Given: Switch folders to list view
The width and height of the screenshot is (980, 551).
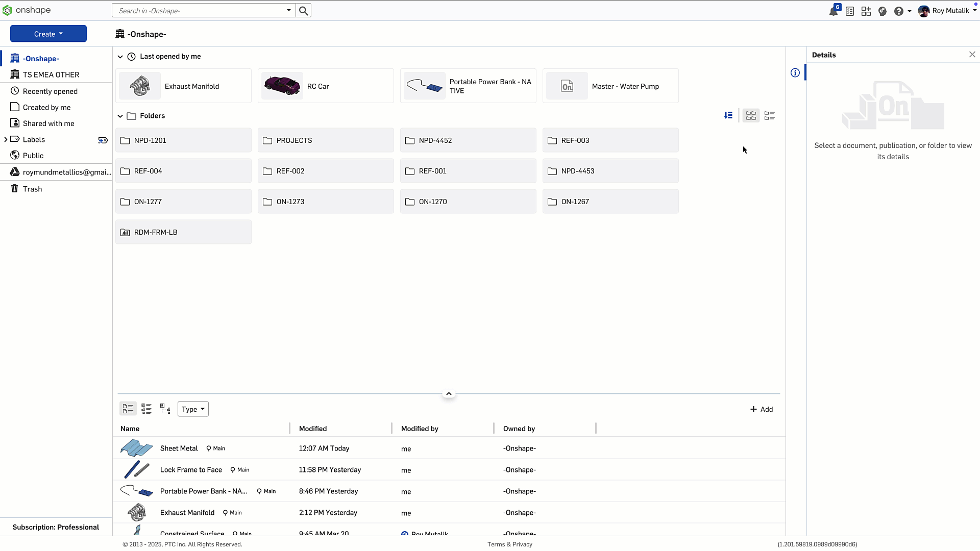Looking at the screenshot, I should point(770,116).
